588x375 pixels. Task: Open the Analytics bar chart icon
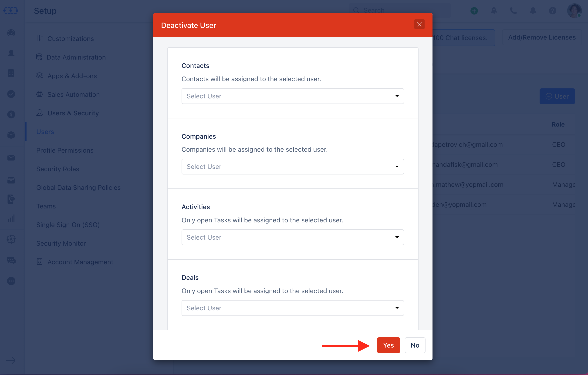[11, 218]
